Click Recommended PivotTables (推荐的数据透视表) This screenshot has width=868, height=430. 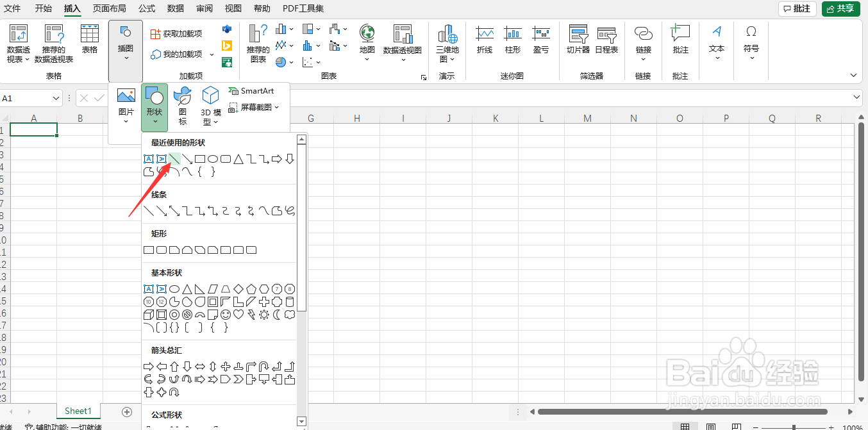click(x=54, y=44)
